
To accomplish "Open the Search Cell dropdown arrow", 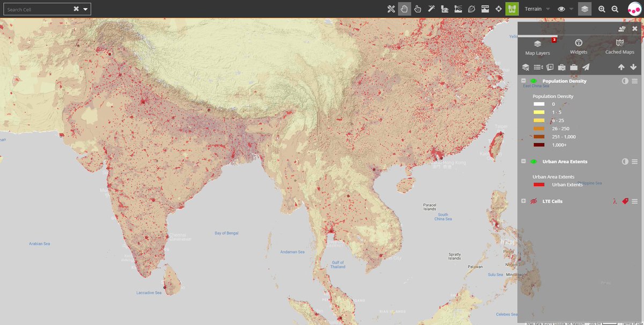I will tap(85, 9).
